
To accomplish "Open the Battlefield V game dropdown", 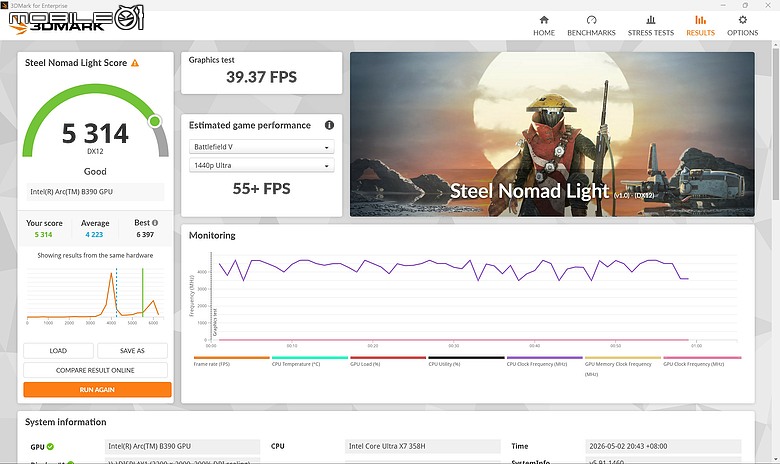I will tap(261, 147).
